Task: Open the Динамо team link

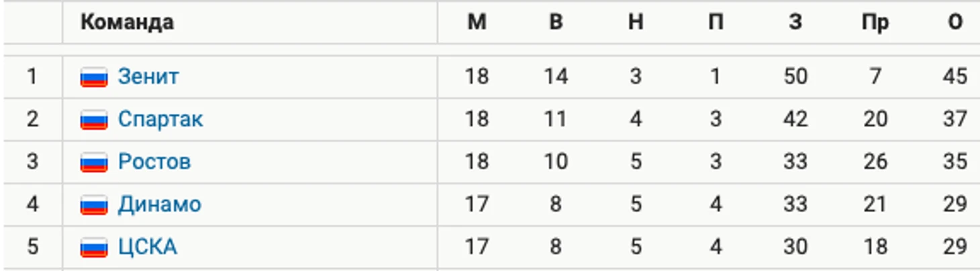Action: point(160,204)
